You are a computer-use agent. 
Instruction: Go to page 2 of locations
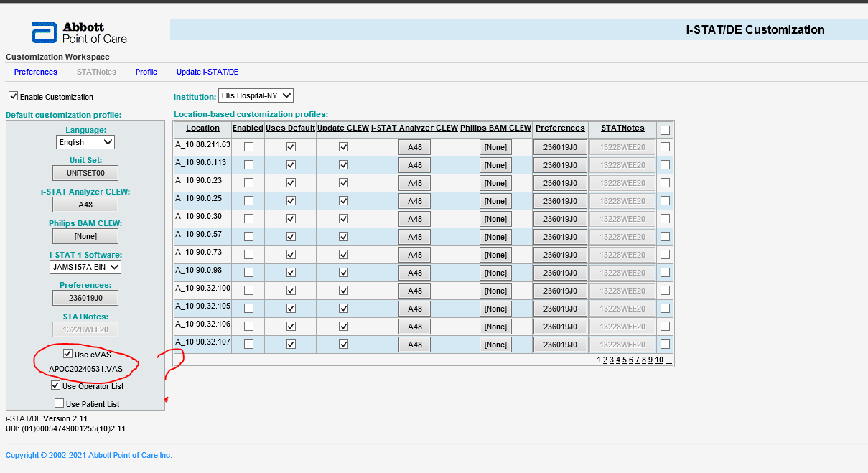click(605, 360)
